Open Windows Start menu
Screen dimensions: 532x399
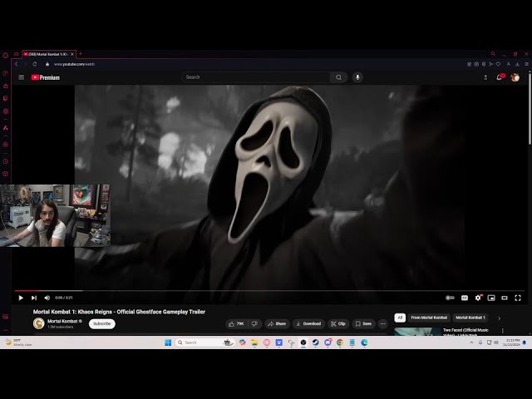tap(168, 342)
